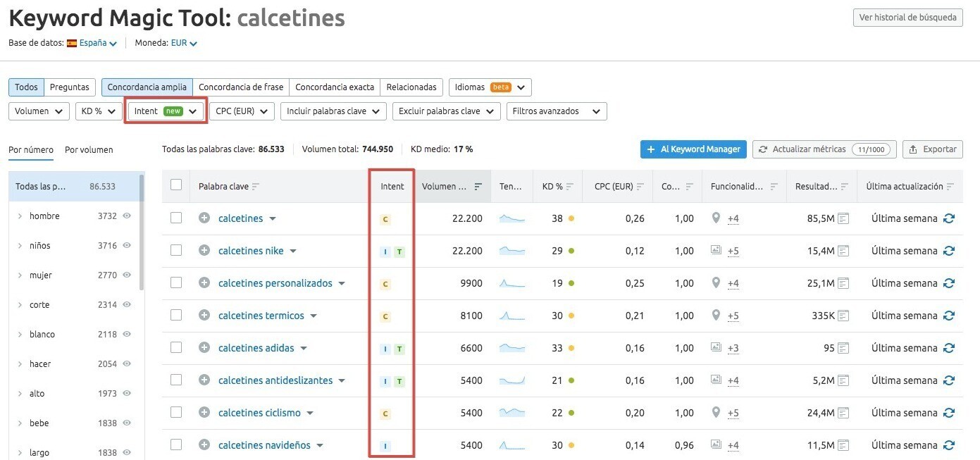980x460 pixels.
Task: Sort by the Volumen column icon
Action: pyautogui.click(x=478, y=187)
